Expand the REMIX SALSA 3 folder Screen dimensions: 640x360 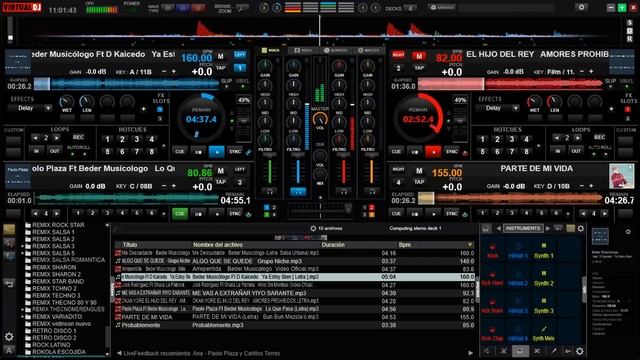[x=22, y=246]
